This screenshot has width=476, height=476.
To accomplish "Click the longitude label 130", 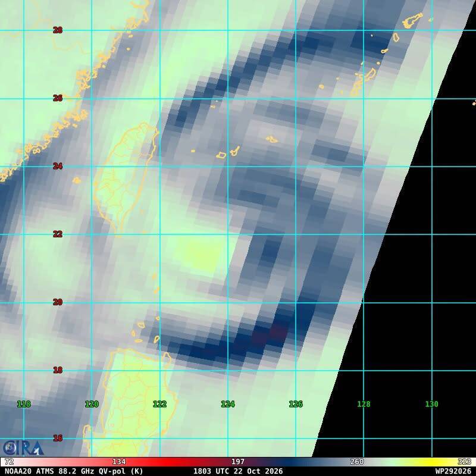I will (432, 404).
